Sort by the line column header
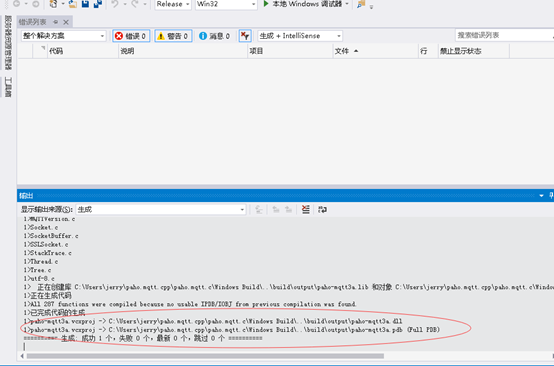The height and width of the screenshot is (366, 554). click(428, 51)
